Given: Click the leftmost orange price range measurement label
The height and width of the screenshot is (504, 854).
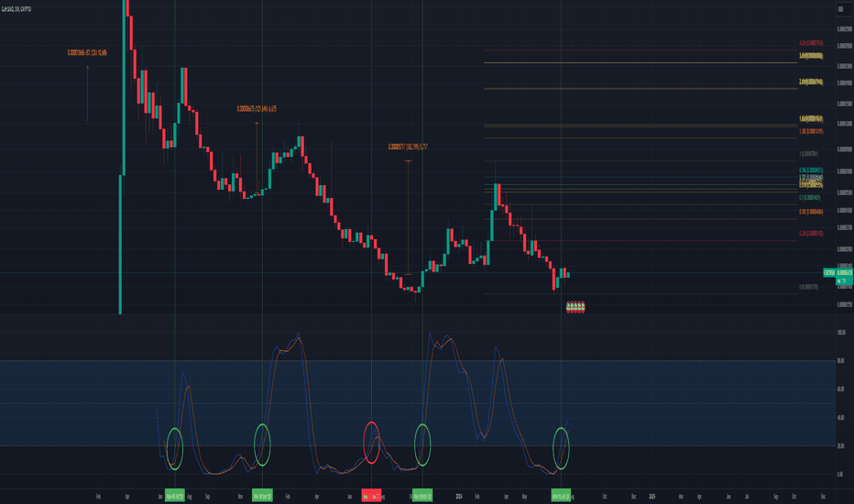Looking at the screenshot, I should [x=87, y=53].
